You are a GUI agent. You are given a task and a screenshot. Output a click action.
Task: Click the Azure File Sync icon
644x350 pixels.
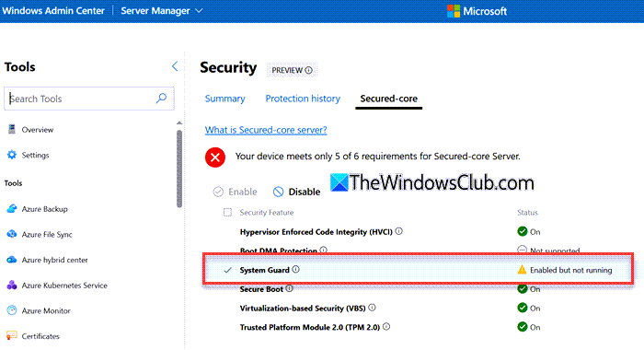11,234
